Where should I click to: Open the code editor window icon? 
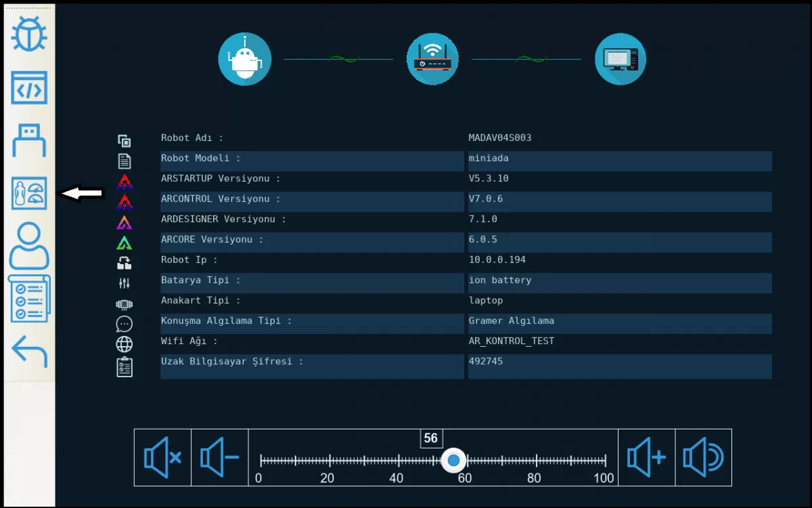pos(29,88)
